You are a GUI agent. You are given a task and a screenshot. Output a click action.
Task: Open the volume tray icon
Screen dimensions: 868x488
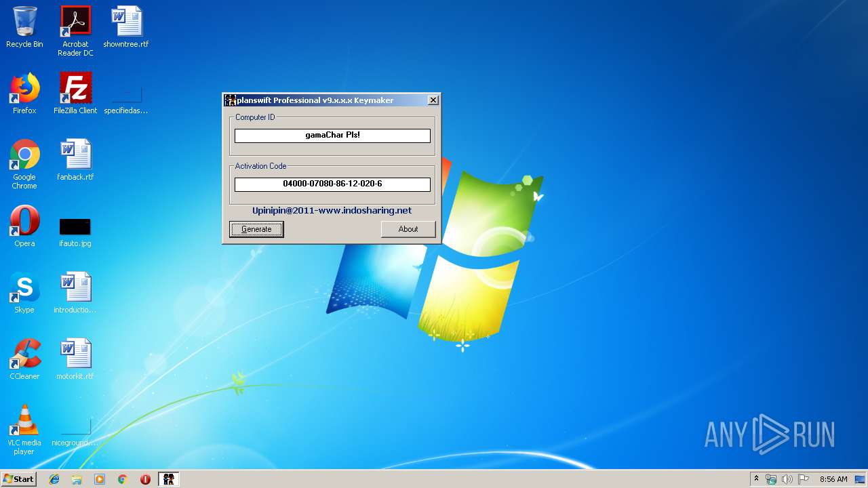click(x=787, y=479)
